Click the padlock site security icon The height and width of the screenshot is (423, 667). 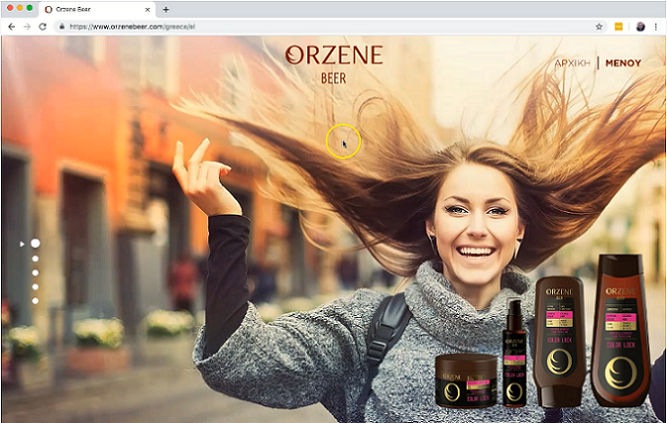[x=62, y=27]
